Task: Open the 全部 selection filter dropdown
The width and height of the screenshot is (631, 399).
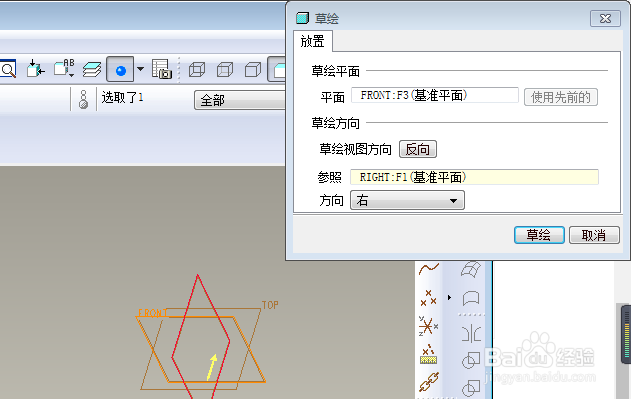Action: (x=240, y=100)
